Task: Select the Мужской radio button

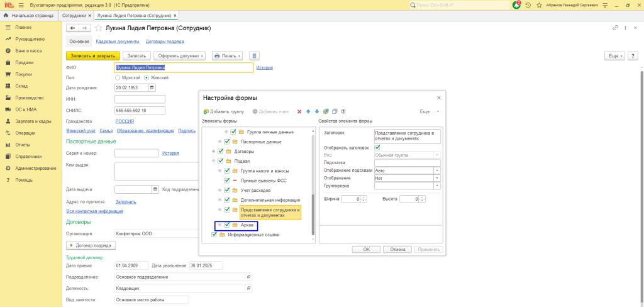Action: [118, 77]
